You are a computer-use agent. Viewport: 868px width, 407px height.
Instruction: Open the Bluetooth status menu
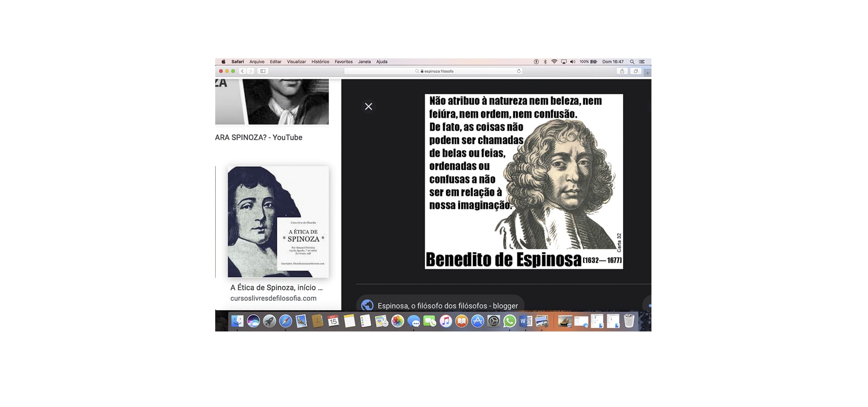coord(545,62)
